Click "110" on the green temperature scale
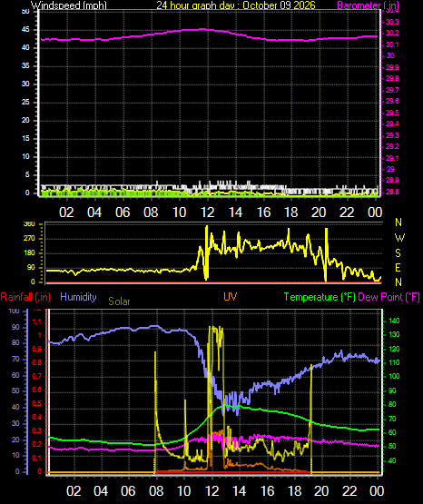The width and height of the screenshot is (423, 504). tap(394, 362)
